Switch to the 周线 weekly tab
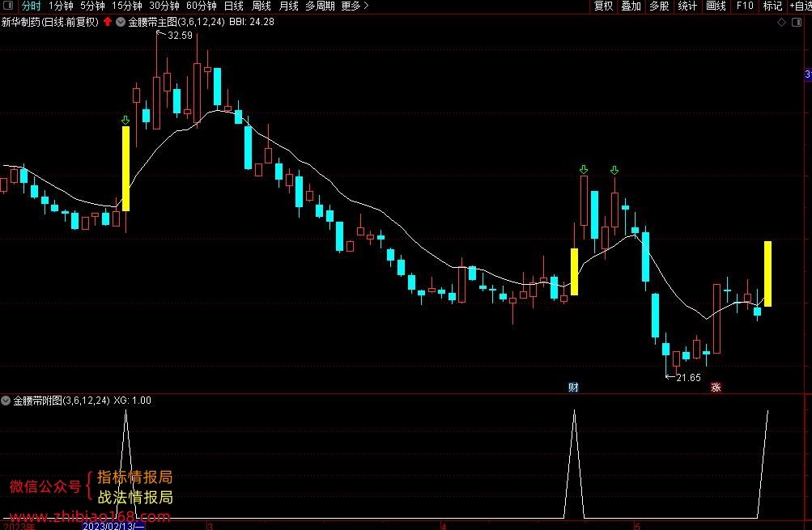Screen dimensions: 812x530 261,6
